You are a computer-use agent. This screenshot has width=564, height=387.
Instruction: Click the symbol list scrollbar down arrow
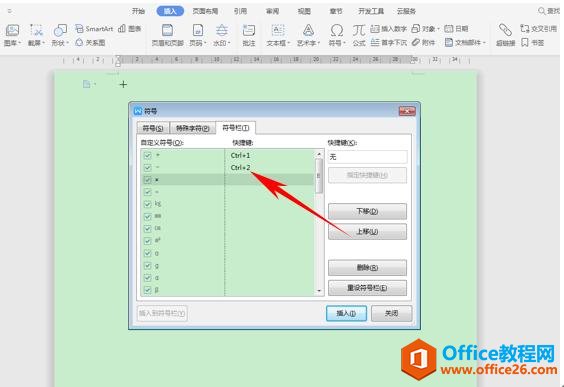pos(319,291)
